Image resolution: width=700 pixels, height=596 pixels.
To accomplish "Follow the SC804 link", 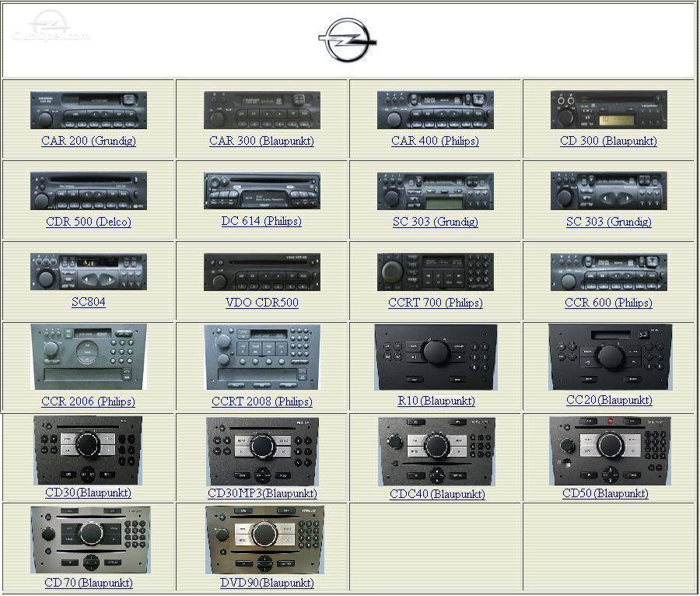I will (89, 302).
